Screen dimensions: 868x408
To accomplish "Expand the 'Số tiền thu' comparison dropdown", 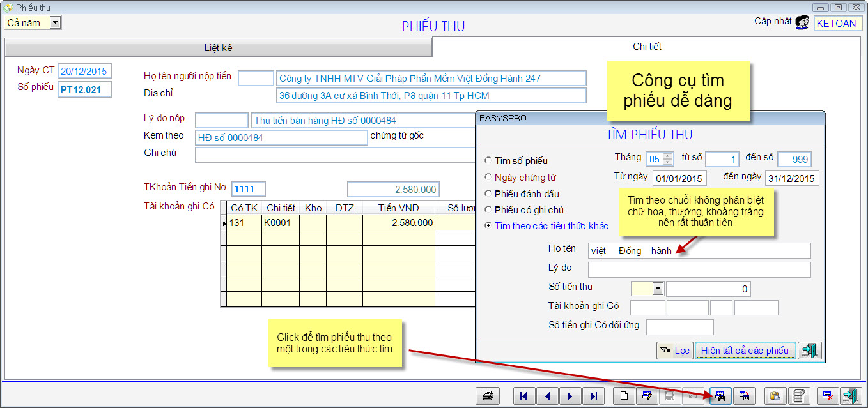I will click(x=658, y=289).
